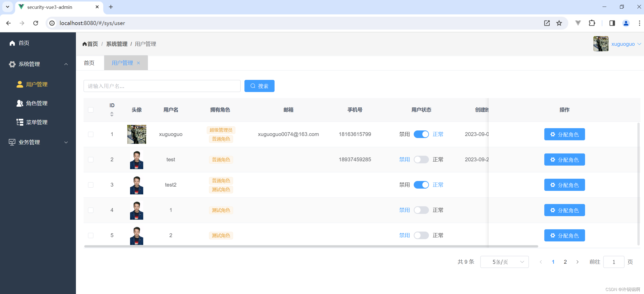The height and width of the screenshot is (294, 644).
Task: Open the xuguoguo user dropdown
Action: pyautogui.click(x=626, y=44)
